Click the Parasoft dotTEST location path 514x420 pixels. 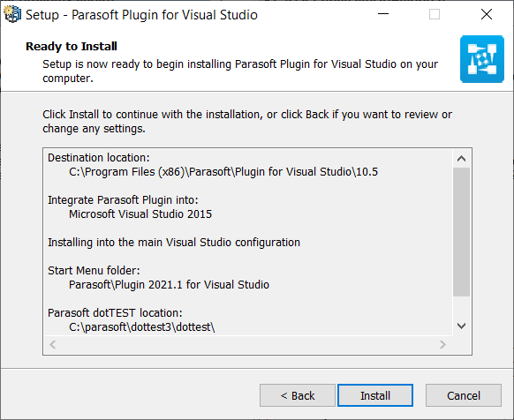tap(141, 327)
